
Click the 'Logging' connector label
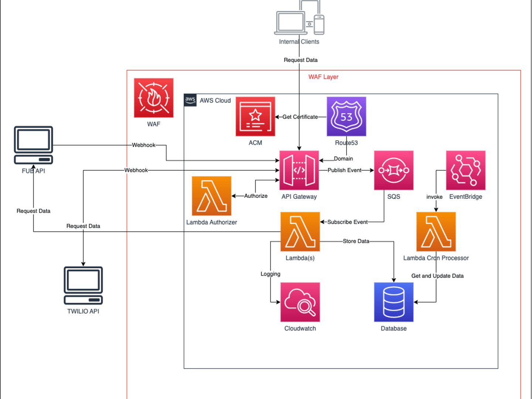(270, 274)
